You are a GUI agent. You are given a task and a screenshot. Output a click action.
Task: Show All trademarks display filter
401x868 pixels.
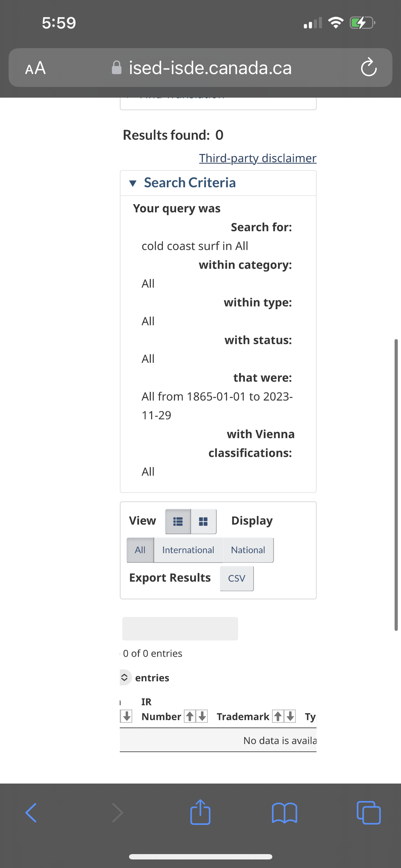click(x=140, y=550)
